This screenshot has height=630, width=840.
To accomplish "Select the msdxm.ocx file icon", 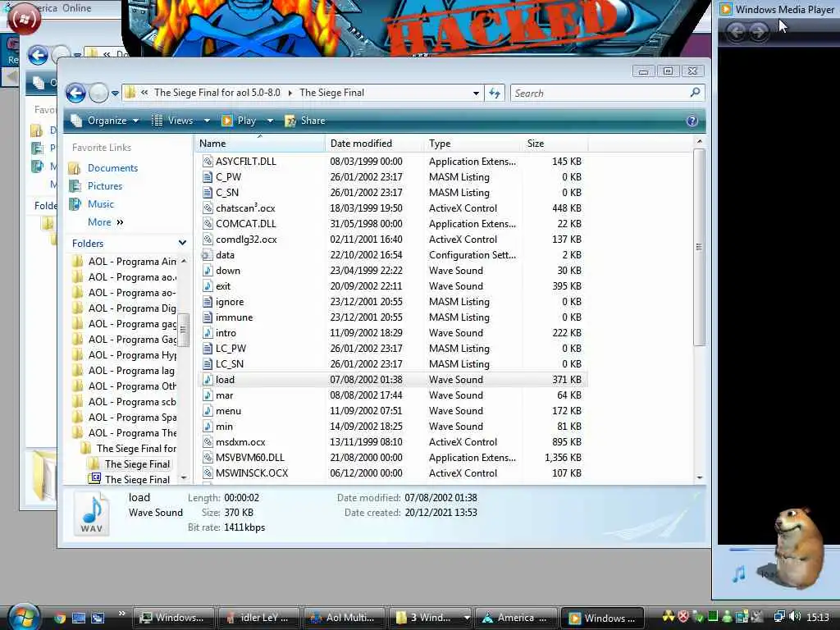I will click(x=208, y=442).
